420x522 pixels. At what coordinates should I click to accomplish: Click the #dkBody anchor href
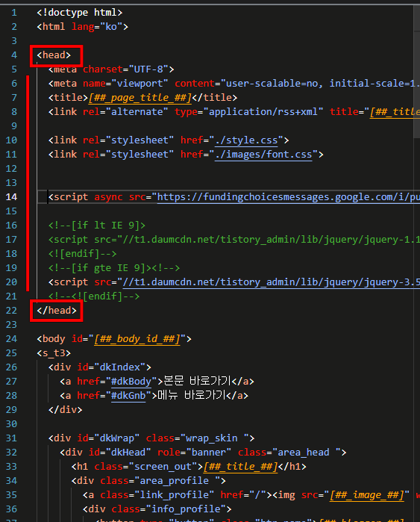tap(131, 382)
